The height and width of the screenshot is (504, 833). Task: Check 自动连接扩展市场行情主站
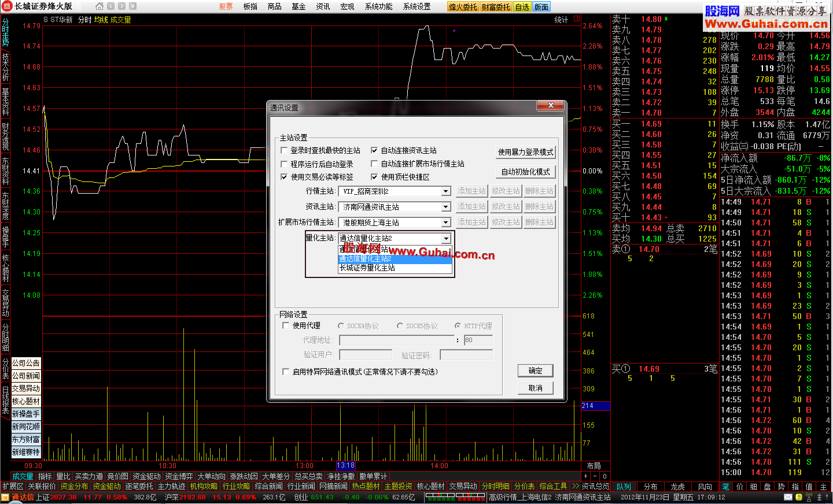(x=374, y=164)
